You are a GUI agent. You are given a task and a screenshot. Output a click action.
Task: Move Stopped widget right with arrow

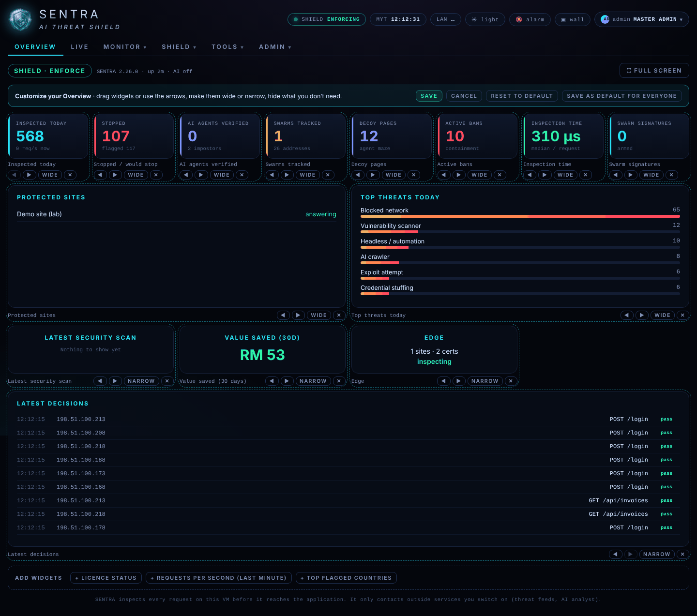[x=115, y=175]
